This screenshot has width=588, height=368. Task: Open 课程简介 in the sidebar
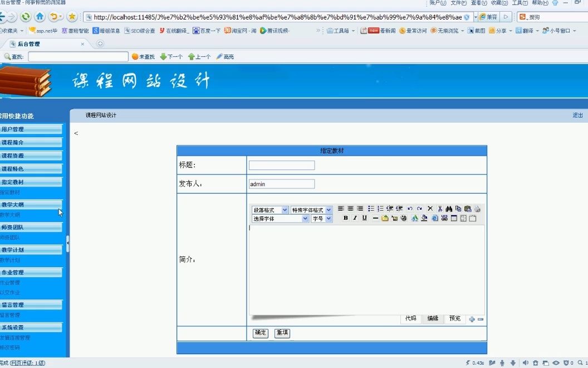tap(31, 142)
